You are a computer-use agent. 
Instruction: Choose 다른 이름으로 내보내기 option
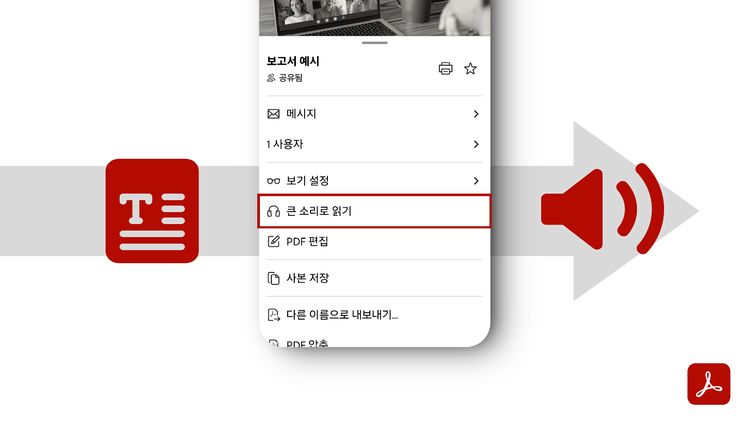375,315
